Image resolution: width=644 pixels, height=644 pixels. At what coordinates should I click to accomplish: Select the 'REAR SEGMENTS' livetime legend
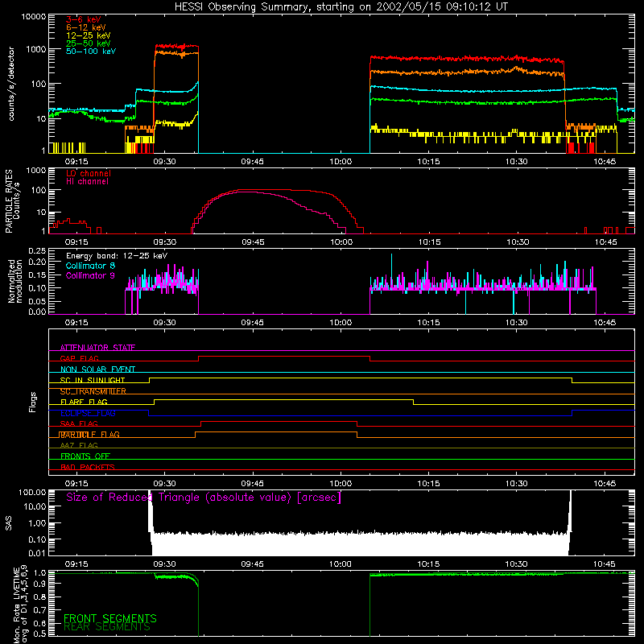pos(107,627)
